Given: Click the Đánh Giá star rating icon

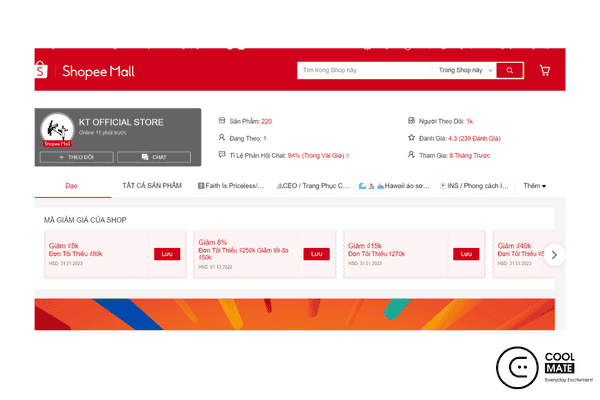Looking at the screenshot, I should tap(413, 138).
